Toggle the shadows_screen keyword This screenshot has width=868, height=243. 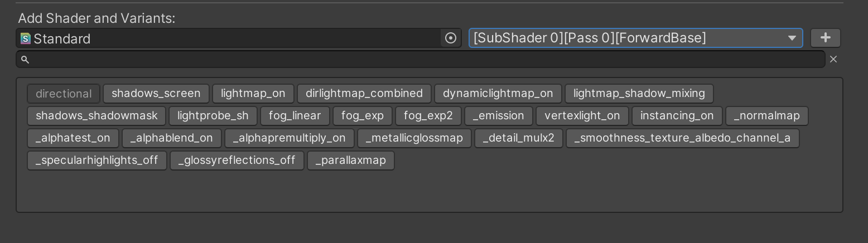coord(156,94)
